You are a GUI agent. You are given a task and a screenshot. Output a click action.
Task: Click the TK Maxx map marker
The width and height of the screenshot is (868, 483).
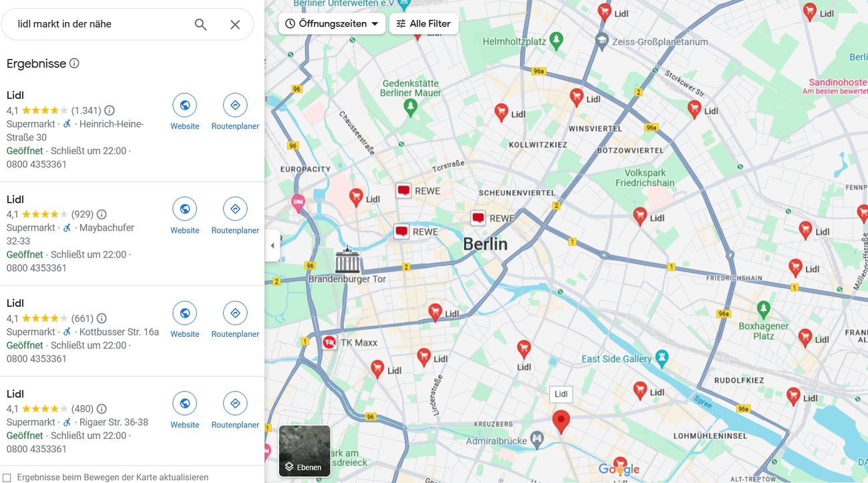329,342
